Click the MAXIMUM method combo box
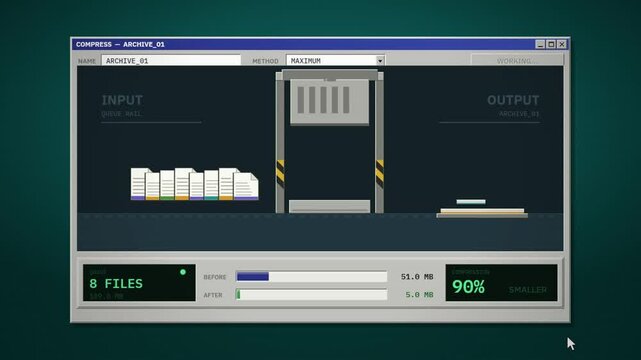This screenshot has width=641, height=360. coord(335,60)
